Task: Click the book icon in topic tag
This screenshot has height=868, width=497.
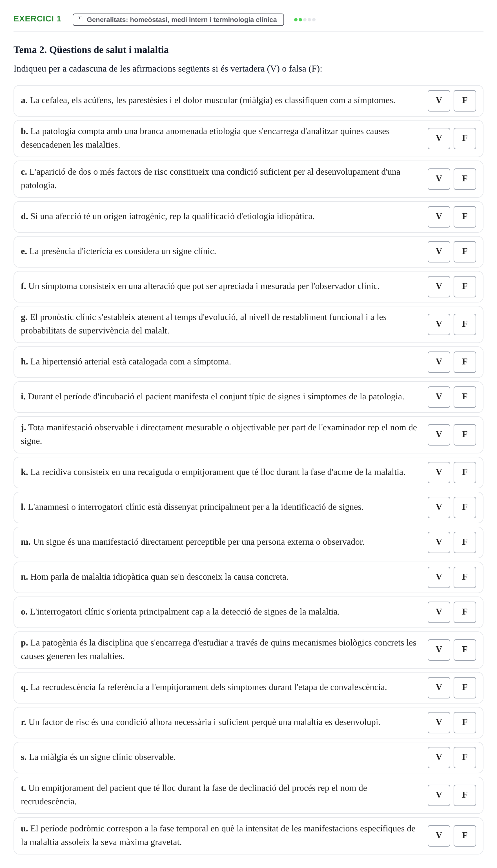Action: click(80, 19)
